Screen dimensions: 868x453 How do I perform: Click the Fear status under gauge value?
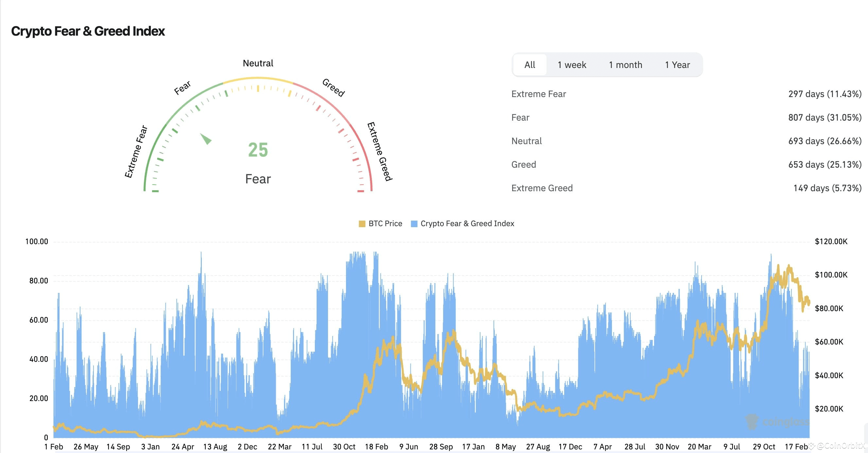click(258, 179)
